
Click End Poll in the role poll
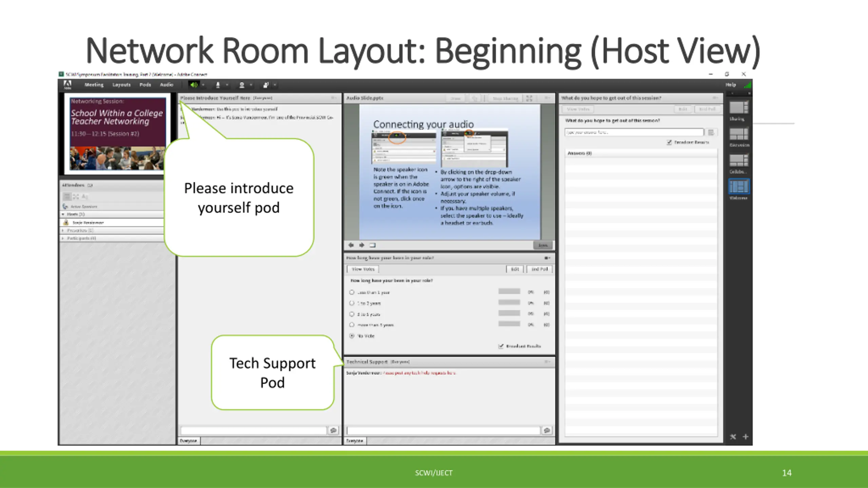click(539, 269)
